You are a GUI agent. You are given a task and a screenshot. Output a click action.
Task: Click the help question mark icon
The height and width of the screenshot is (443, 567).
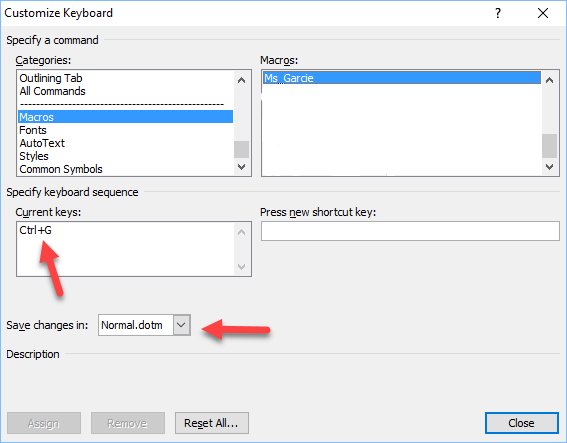(x=498, y=13)
